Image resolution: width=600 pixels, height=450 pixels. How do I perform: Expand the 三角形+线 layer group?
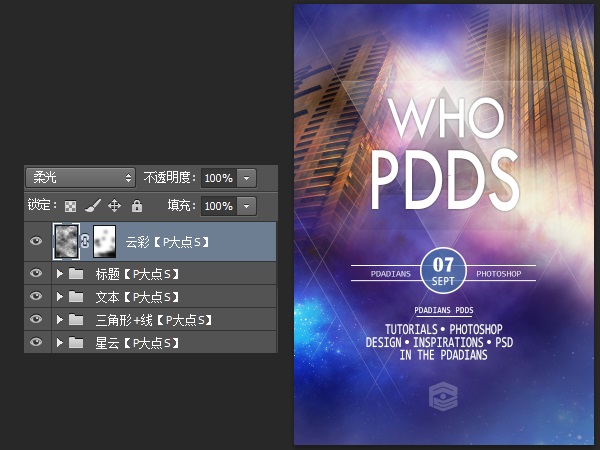(x=59, y=320)
